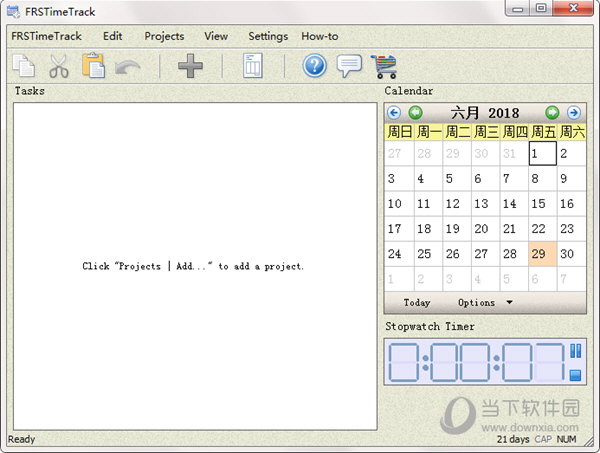600x453 pixels.
Task: Maximize the FRSTimeTrack window
Action: pos(541,8)
